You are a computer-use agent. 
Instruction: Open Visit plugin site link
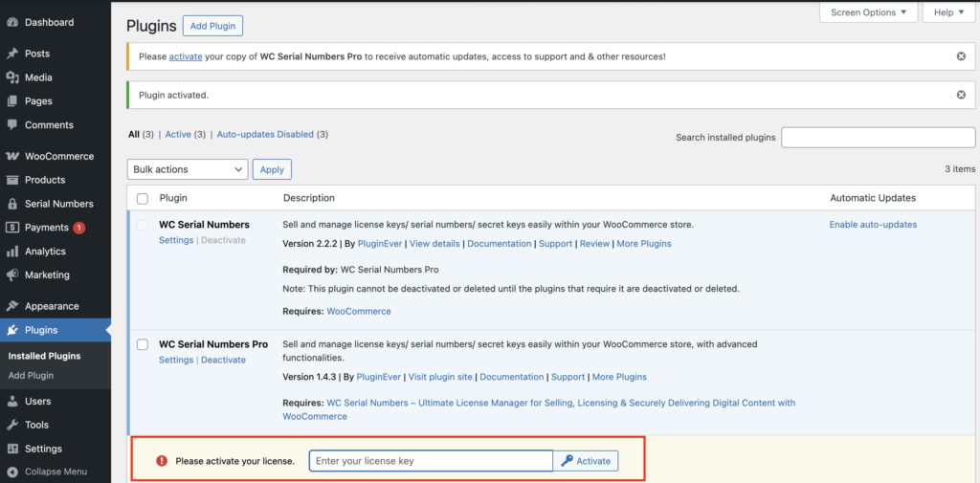[x=440, y=377]
